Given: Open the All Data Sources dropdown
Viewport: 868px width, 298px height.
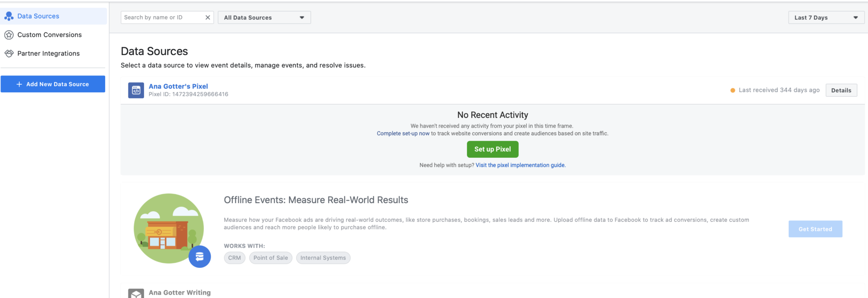Looking at the screenshot, I should tap(264, 17).
